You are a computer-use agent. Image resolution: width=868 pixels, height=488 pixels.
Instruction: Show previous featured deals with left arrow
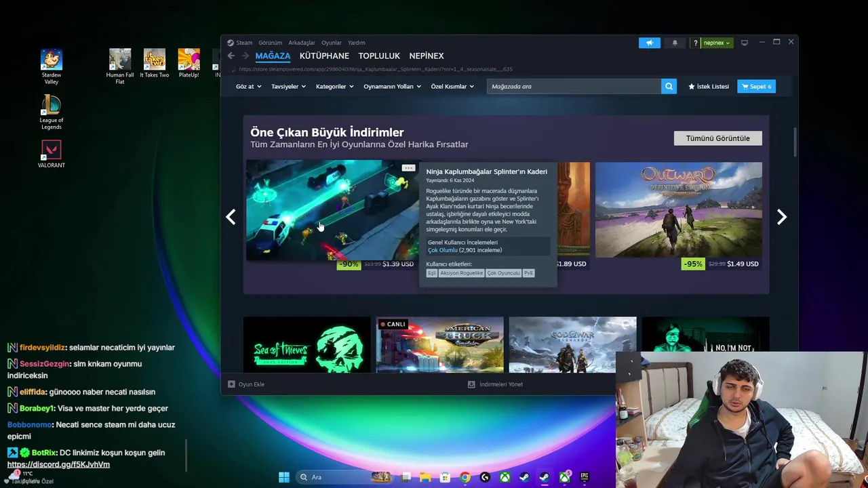click(x=231, y=217)
